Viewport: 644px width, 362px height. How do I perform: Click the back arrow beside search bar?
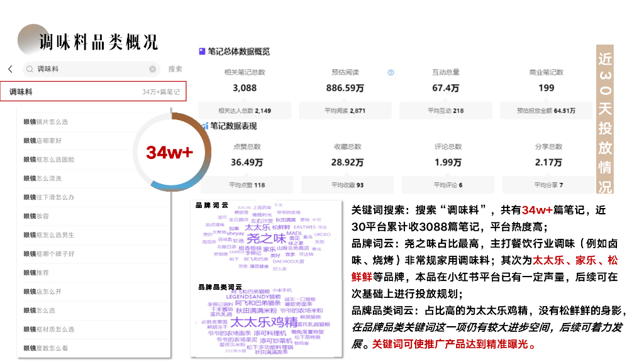(x=10, y=69)
